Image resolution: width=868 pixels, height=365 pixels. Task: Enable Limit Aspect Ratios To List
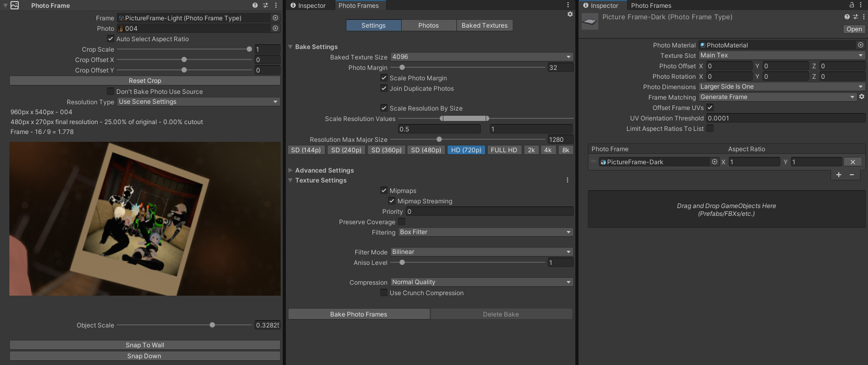coord(710,128)
